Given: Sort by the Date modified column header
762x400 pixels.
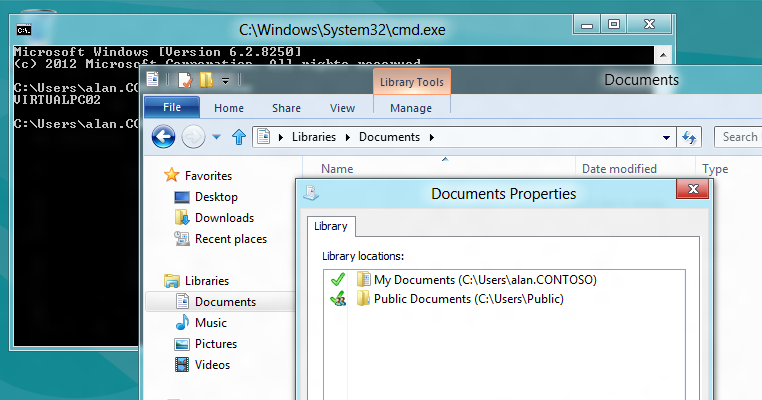Looking at the screenshot, I should 619,169.
